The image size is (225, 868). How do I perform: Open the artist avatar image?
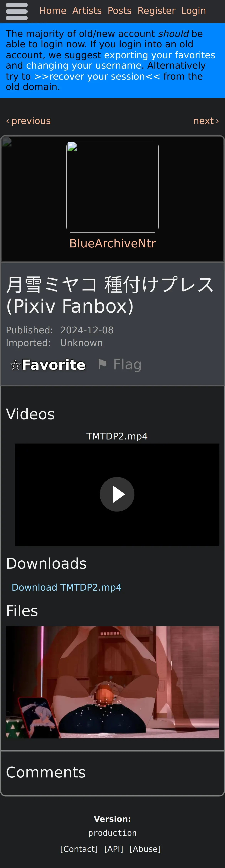click(112, 187)
